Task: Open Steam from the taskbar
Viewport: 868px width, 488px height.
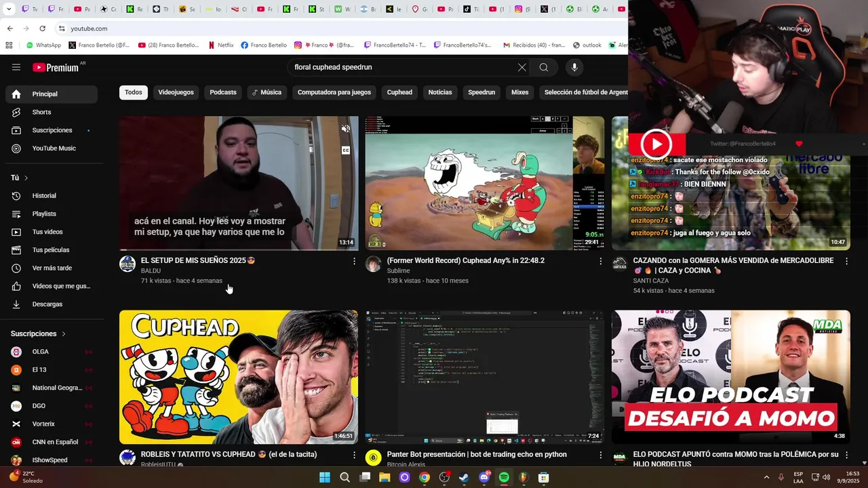Action: [464, 477]
